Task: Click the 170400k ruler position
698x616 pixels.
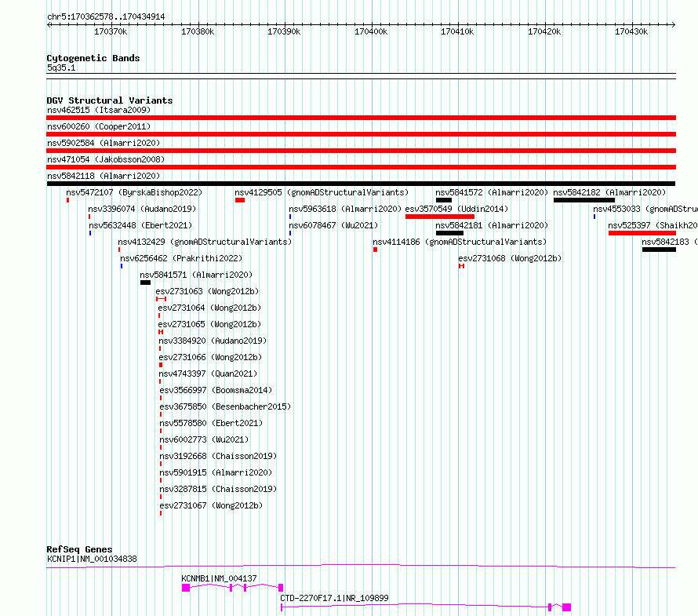Action: tap(371, 31)
